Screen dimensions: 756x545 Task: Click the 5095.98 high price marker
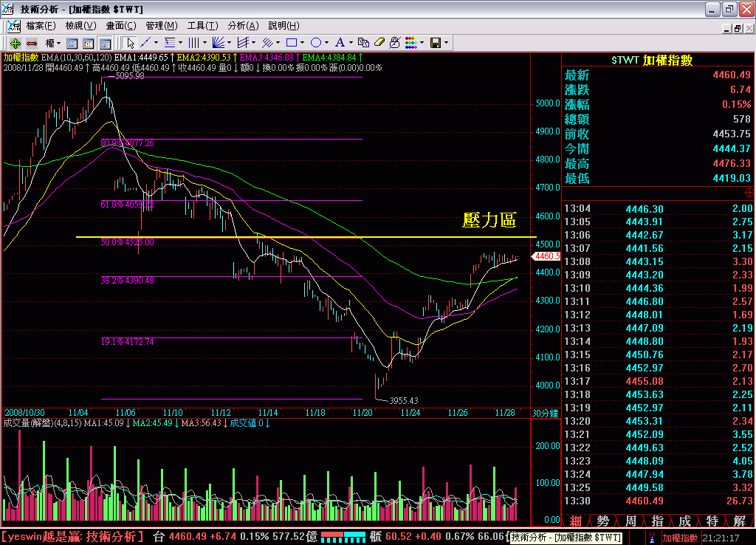(129, 76)
